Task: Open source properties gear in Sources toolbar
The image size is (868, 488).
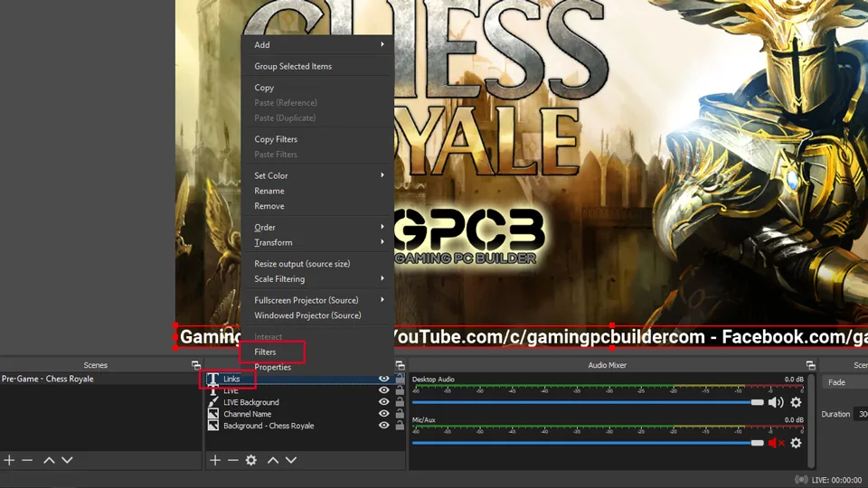Action: 250,460
